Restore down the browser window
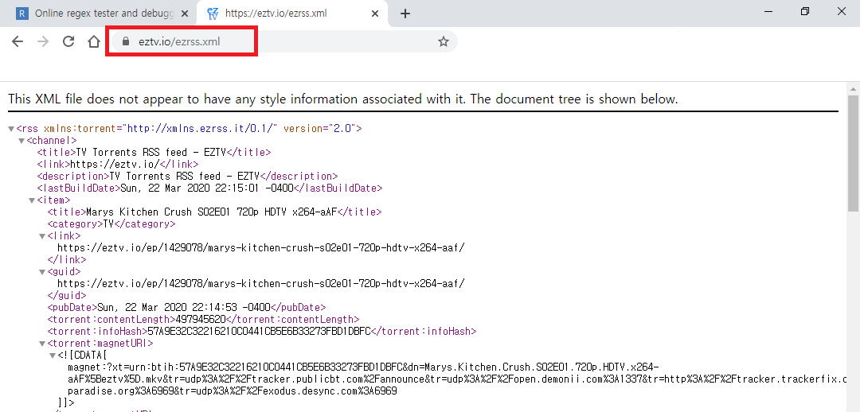The width and height of the screenshot is (868, 412). click(x=805, y=11)
